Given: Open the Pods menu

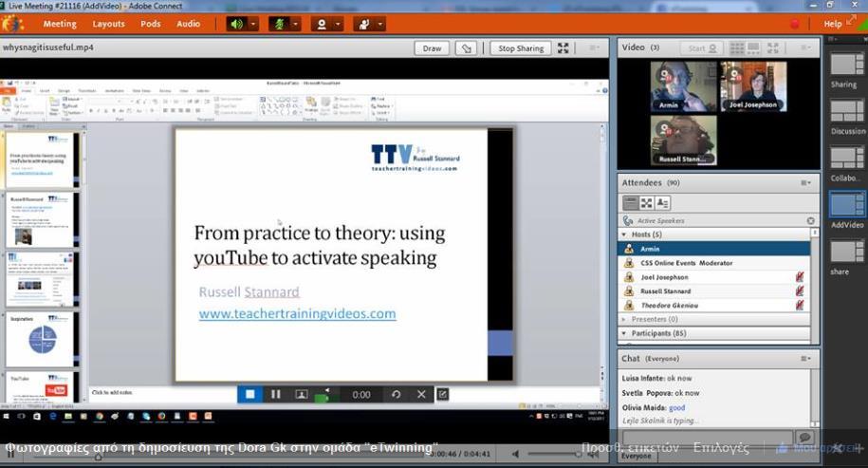Looking at the screenshot, I should (150, 24).
